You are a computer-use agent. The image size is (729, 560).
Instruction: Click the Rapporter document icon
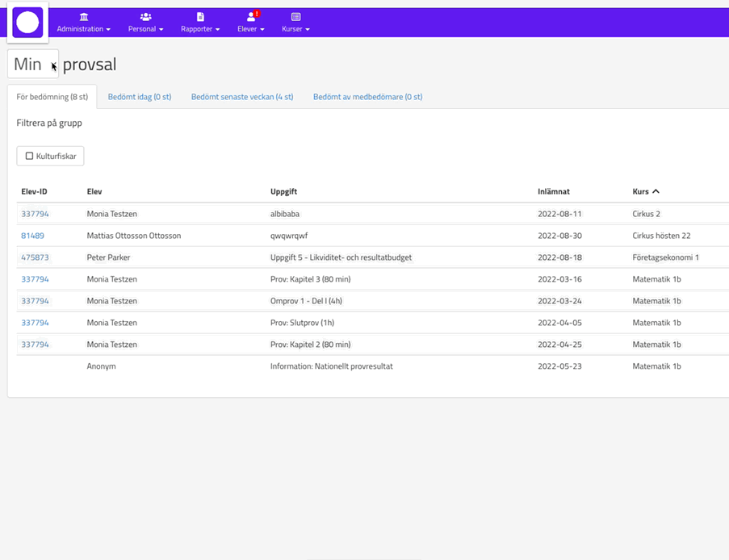pyautogui.click(x=200, y=16)
